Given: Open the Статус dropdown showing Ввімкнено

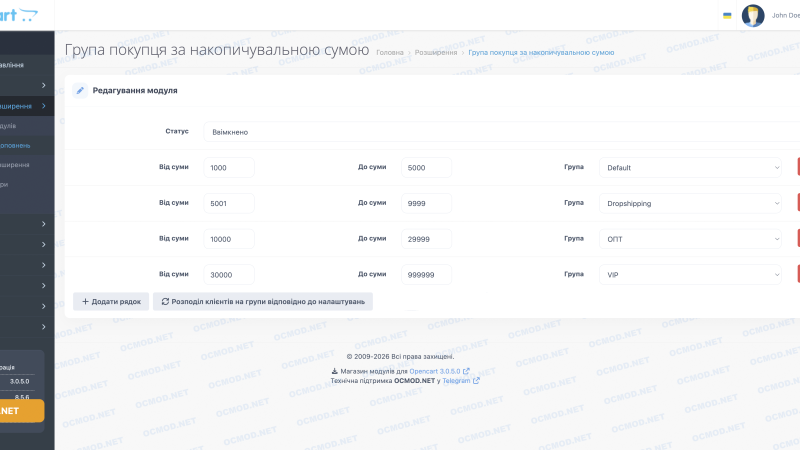Looking at the screenshot, I should (502, 132).
